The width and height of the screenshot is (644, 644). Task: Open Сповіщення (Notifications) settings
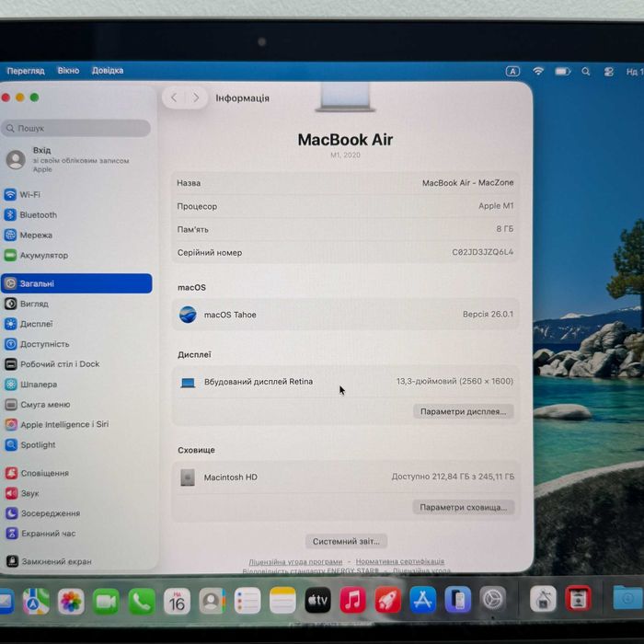click(x=76, y=473)
